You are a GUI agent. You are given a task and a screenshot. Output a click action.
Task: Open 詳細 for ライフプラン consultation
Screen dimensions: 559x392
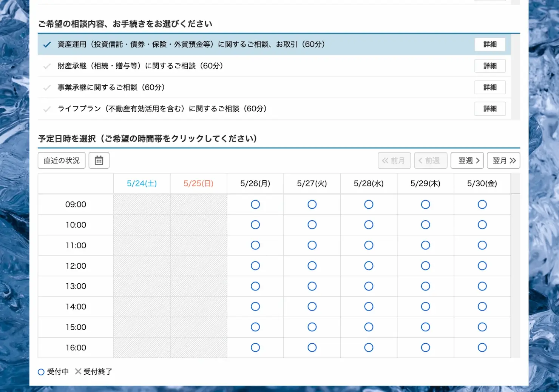(x=490, y=109)
